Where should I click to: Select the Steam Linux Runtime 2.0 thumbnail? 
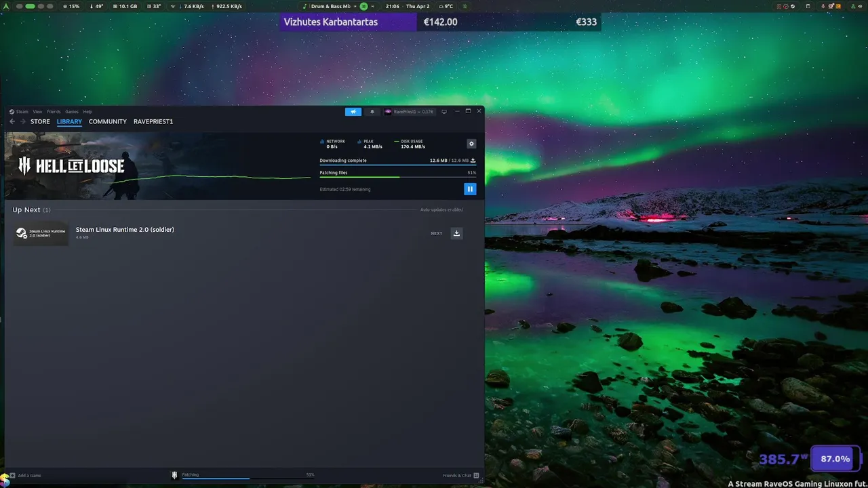pyautogui.click(x=41, y=233)
